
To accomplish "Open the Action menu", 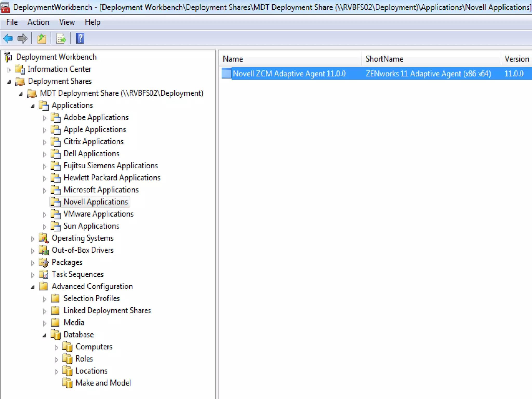I will 38,22.
